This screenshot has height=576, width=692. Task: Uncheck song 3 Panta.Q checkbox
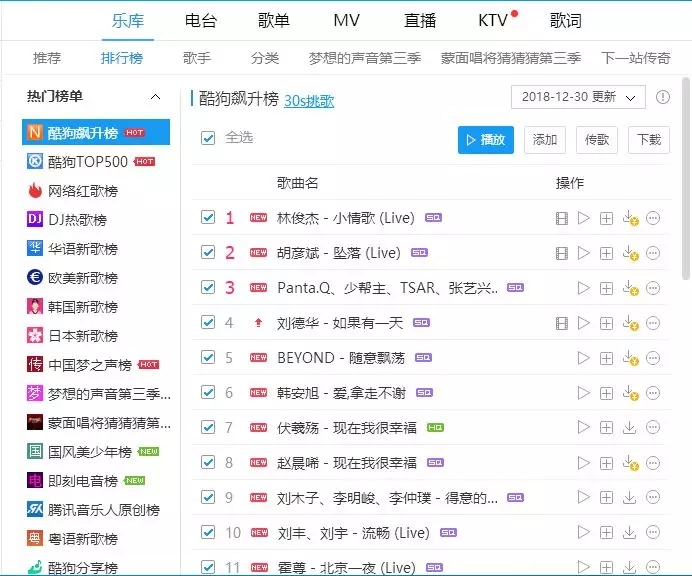pos(208,287)
